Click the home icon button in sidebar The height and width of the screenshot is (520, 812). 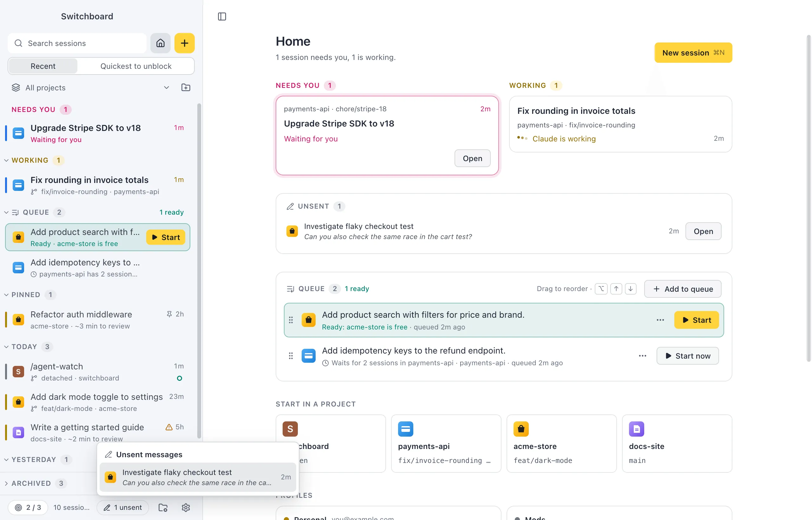(x=160, y=43)
